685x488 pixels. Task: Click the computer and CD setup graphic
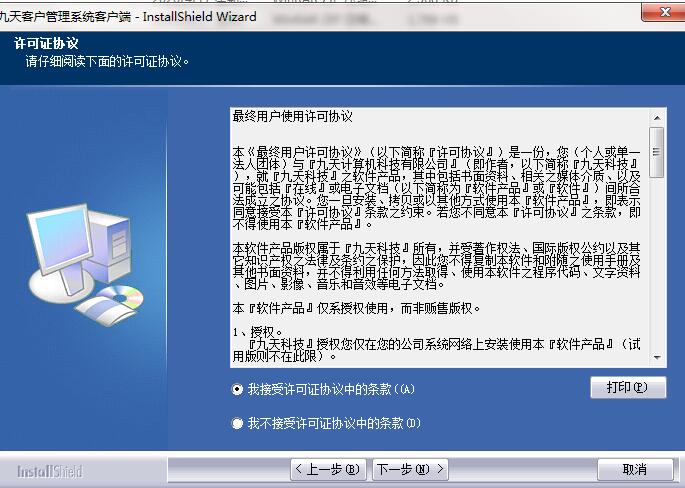point(85,264)
